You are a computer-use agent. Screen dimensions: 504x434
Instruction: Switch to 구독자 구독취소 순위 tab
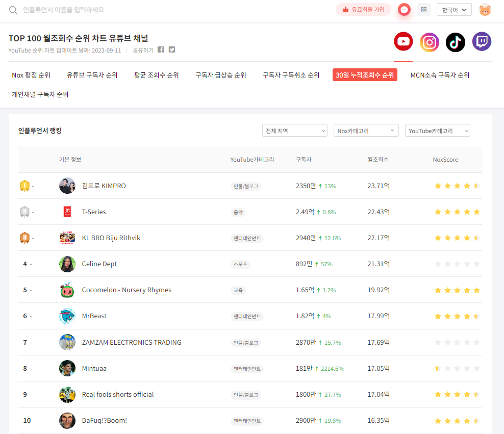tap(291, 75)
